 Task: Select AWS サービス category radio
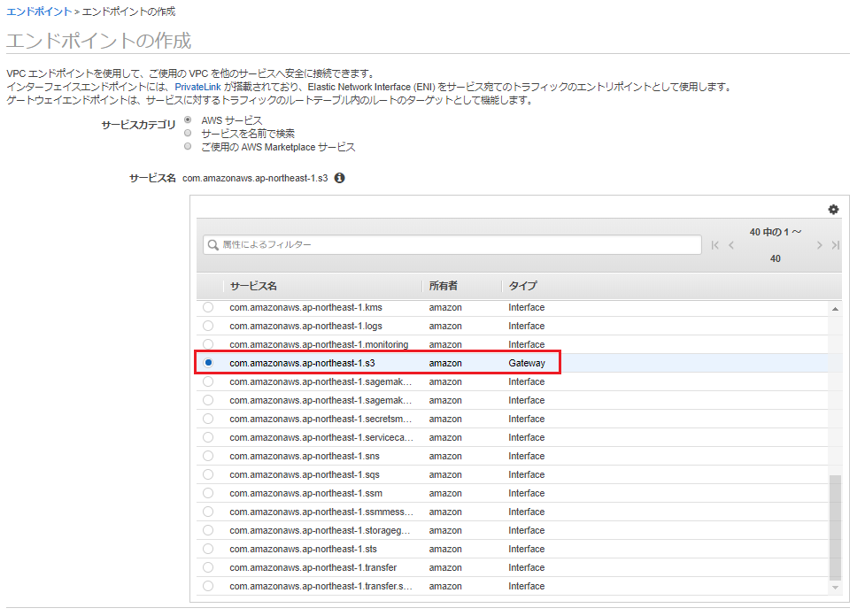[x=188, y=119]
